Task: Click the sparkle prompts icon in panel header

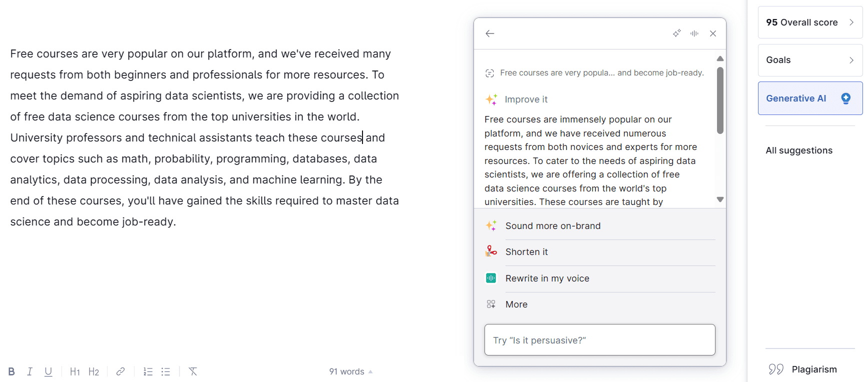Action: coord(676,33)
